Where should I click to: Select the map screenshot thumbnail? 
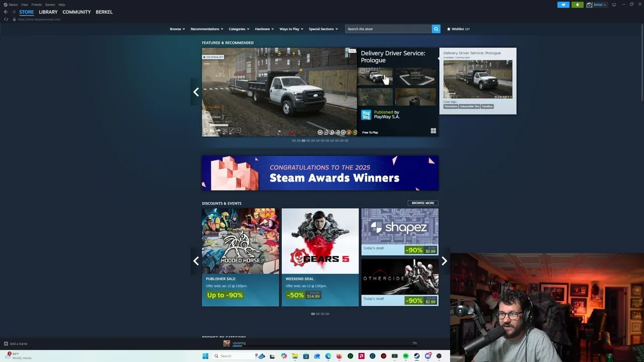coord(375,97)
